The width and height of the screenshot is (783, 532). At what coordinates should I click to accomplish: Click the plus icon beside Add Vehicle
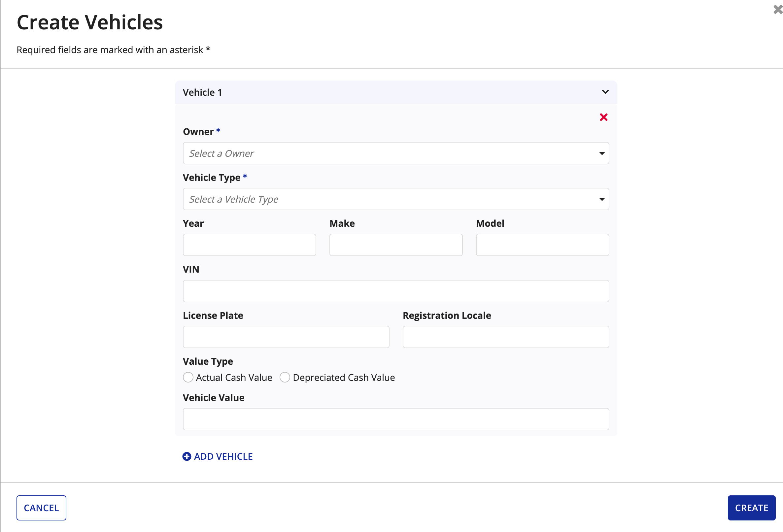coord(187,456)
